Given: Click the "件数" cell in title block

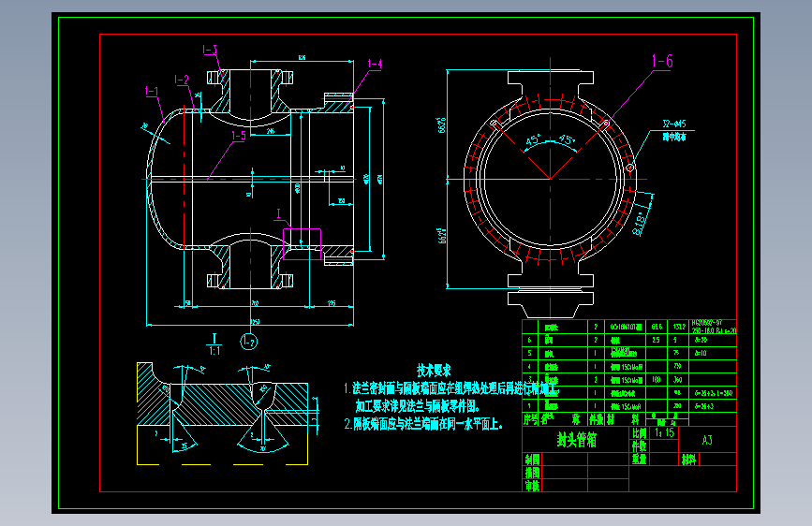Looking at the screenshot, I should click(640, 446).
